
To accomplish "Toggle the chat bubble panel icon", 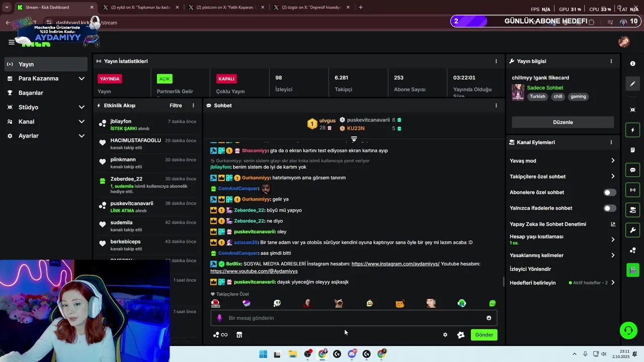I will 633,170.
